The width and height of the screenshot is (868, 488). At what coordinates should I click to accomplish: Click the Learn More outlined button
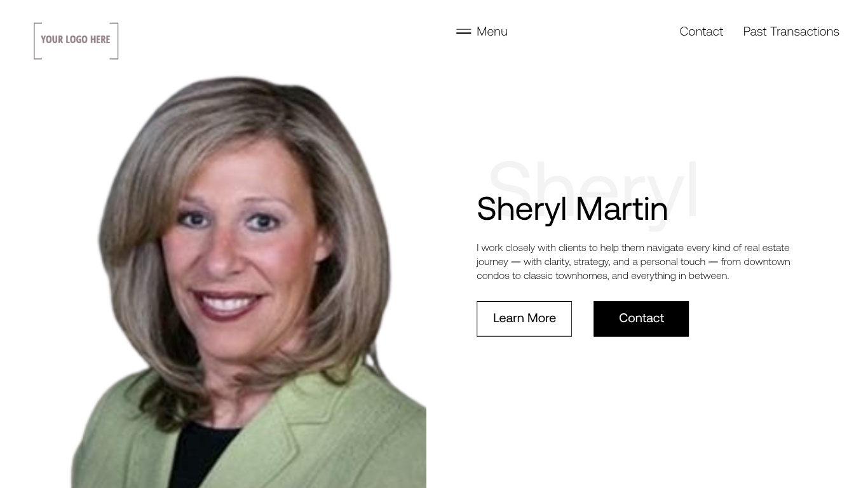pyautogui.click(x=524, y=318)
